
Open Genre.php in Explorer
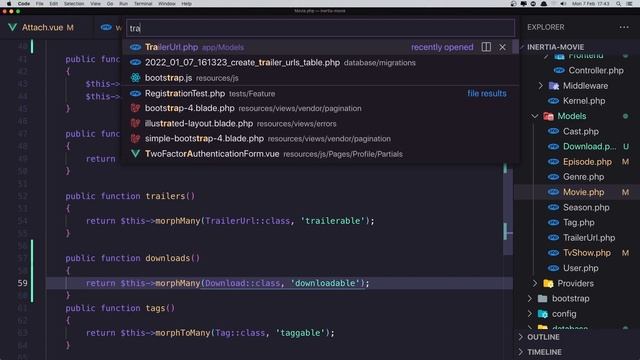pos(583,177)
